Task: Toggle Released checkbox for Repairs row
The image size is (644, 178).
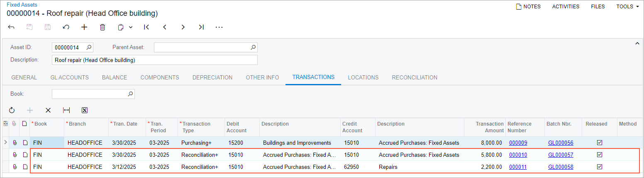Action: (x=599, y=167)
